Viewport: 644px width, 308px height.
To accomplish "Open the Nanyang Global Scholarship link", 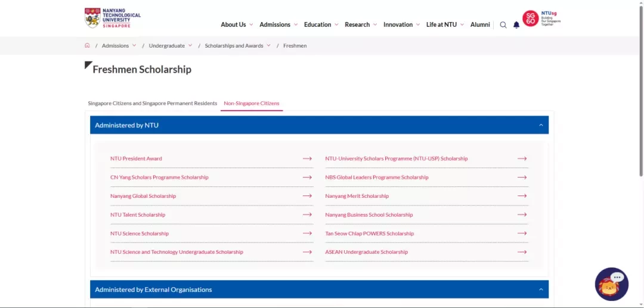I will click(x=143, y=196).
